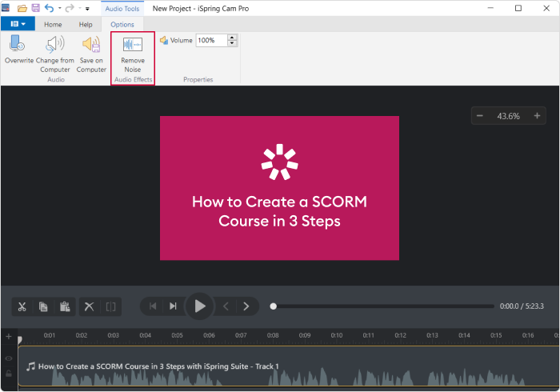Step to the previous frame
The height and width of the screenshot is (392, 560).
(226, 306)
